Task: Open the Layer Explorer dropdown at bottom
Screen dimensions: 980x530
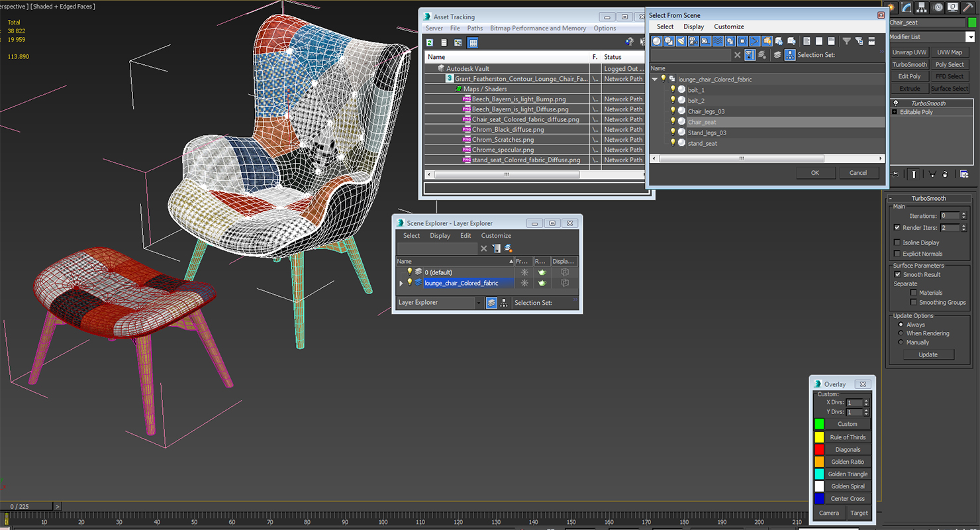Action: [479, 303]
